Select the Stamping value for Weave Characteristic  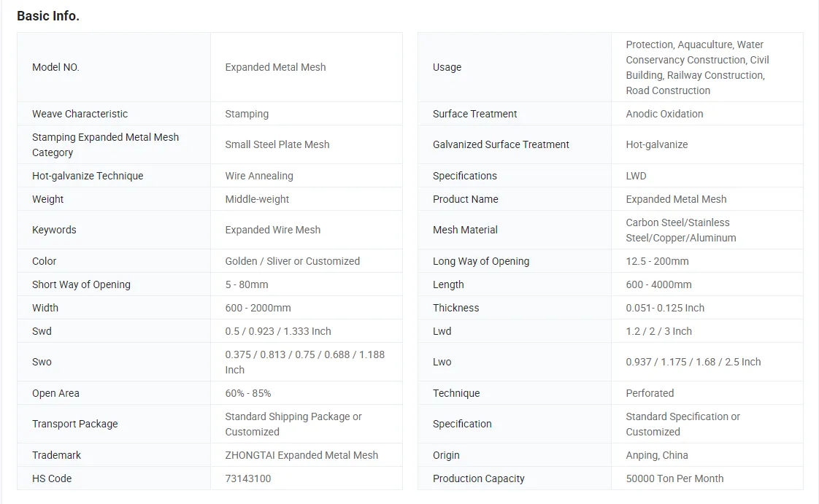click(x=247, y=114)
